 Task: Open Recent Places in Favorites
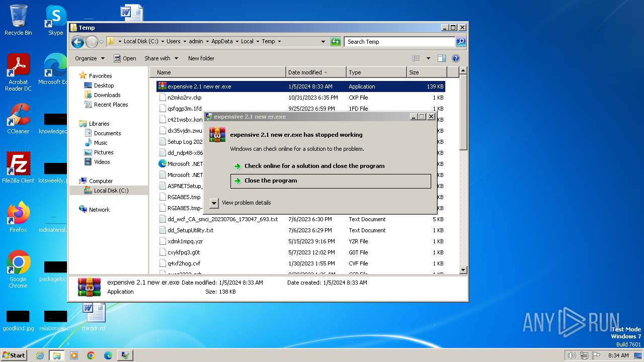click(x=111, y=105)
